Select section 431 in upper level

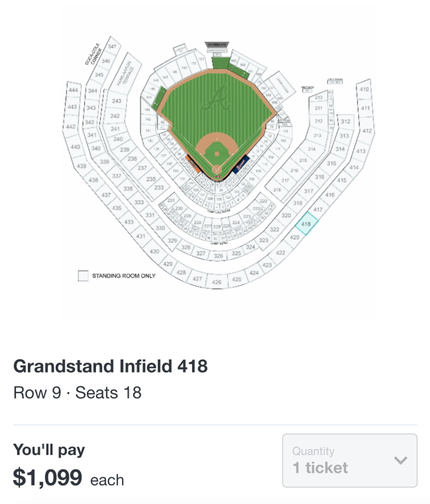[140, 236]
